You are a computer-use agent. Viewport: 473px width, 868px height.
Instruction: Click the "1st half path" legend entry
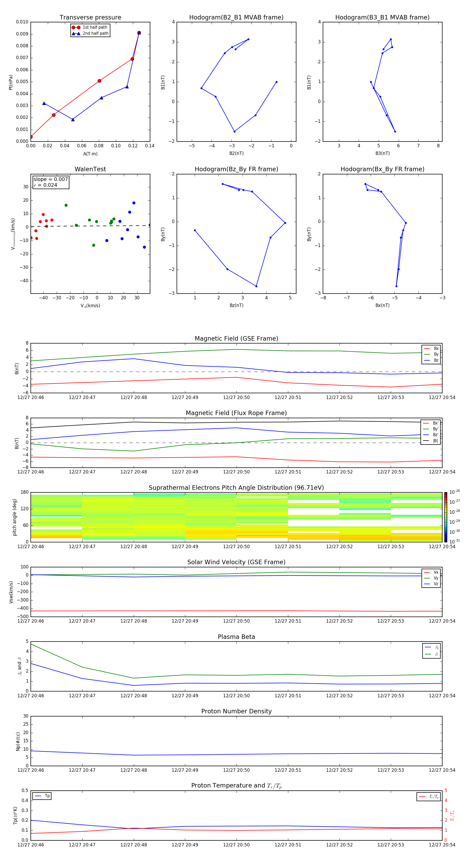click(x=90, y=27)
